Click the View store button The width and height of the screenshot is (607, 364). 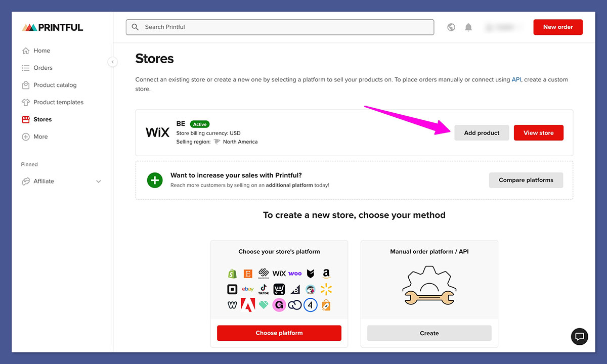coord(539,133)
